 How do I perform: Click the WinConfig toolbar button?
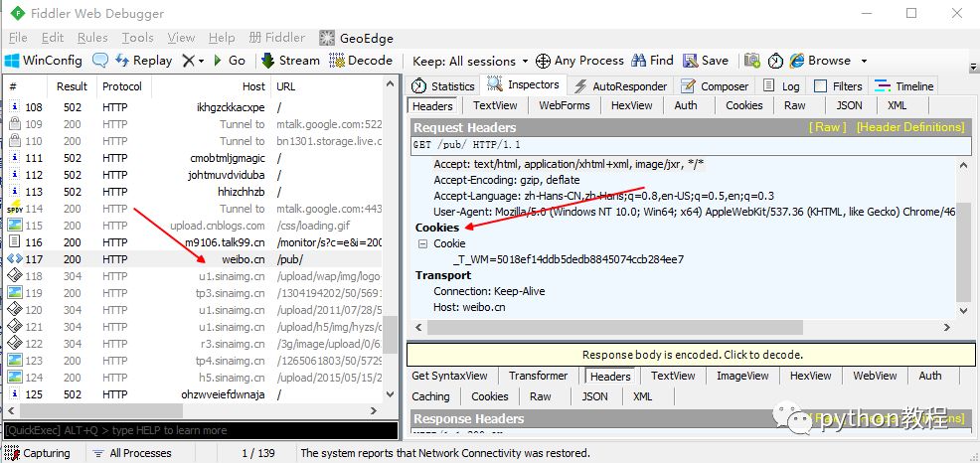[x=44, y=61]
